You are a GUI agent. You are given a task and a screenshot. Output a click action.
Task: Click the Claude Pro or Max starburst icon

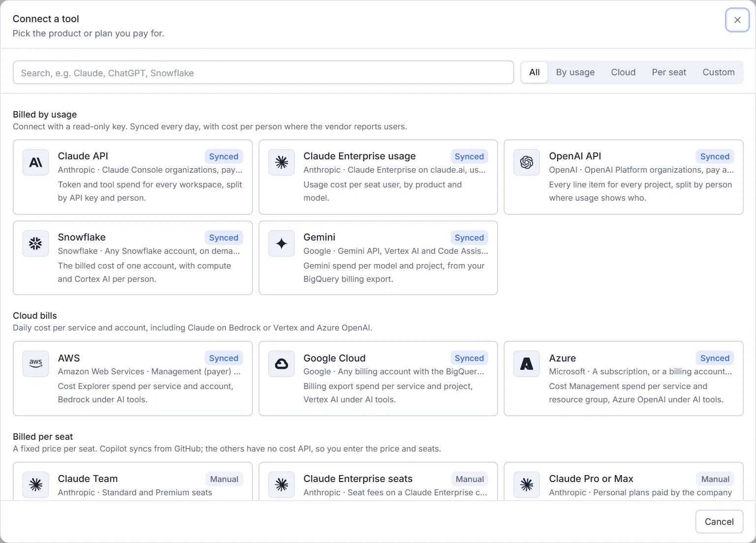point(527,485)
